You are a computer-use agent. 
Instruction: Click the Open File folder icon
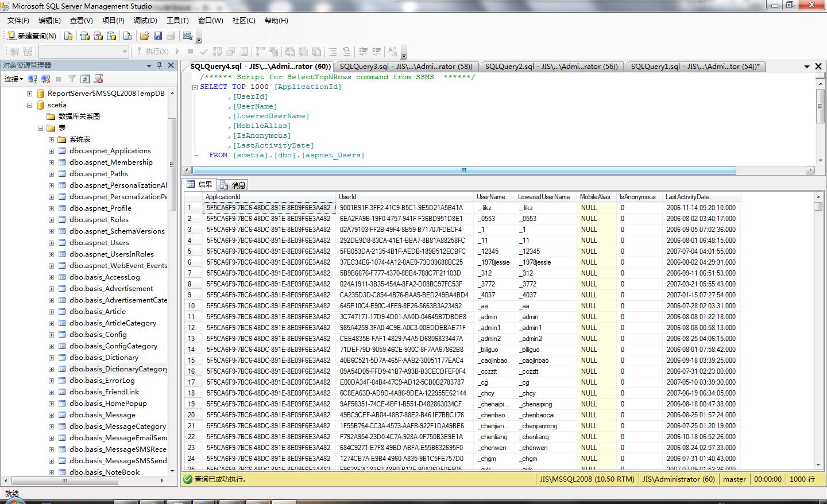(x=145, y=36)
